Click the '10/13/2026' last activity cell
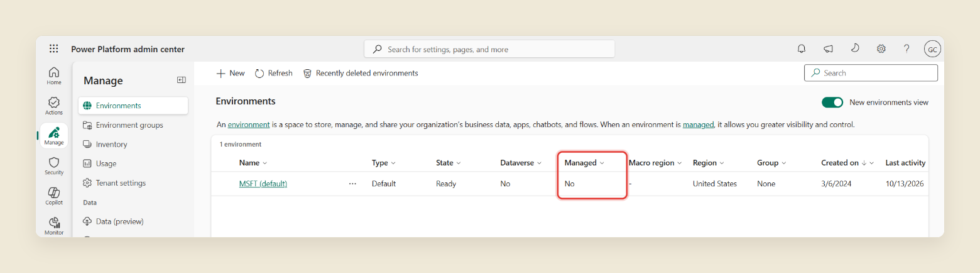Screen dimensions: 980x273 [905, 184]
